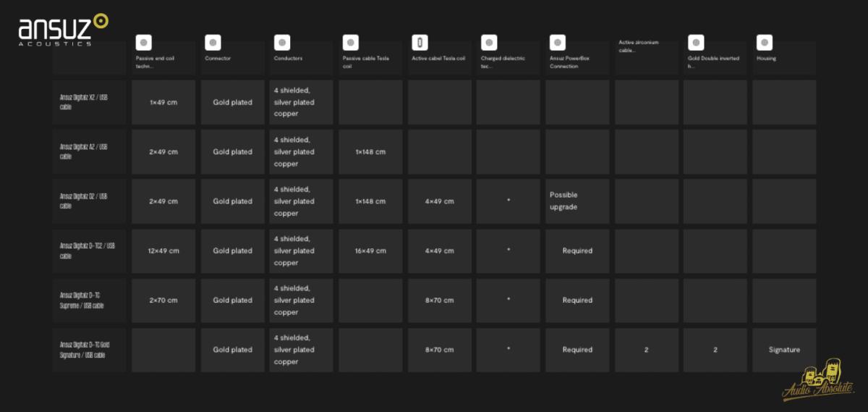This screenshot has width=868, height=412.
Task: Click Gold plated in the D-TC Supreme row
Action: tap(233, 300)
